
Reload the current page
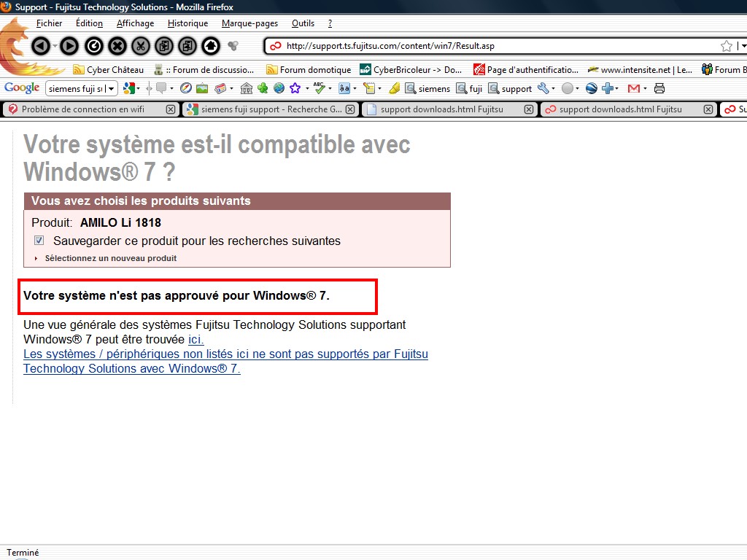click(93, 46)
